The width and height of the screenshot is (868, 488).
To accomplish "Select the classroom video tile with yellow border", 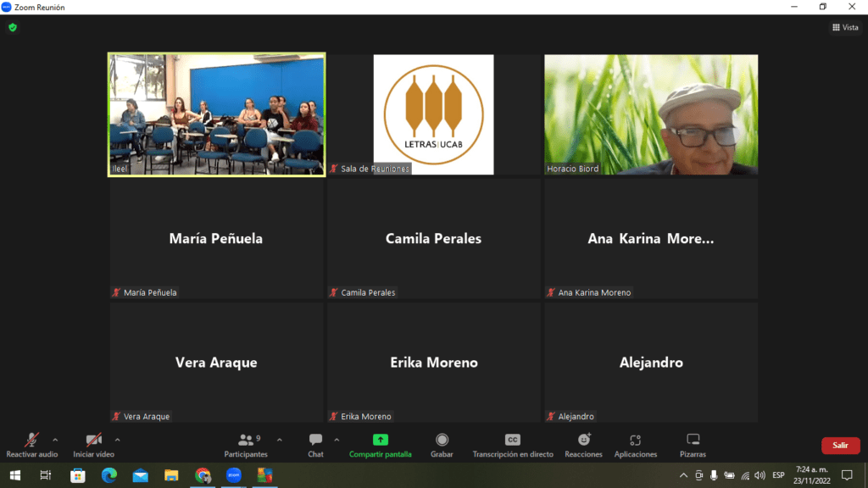I will click(x=217, y=114).
